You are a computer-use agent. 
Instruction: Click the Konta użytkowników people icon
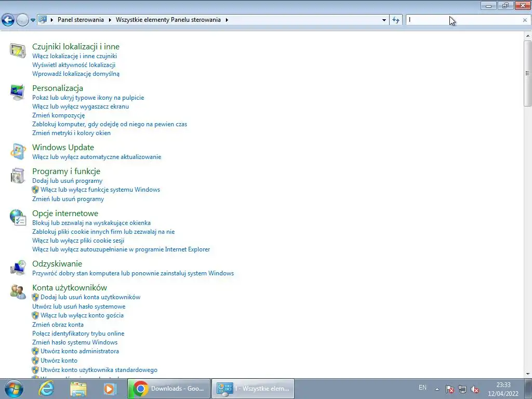18,292
